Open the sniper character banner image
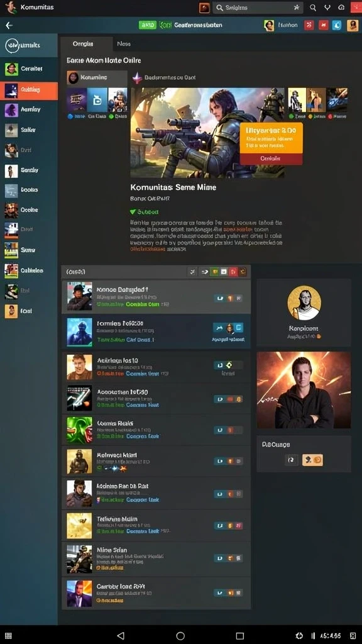The width and height of the screenshot is (362, 644). 207,132
